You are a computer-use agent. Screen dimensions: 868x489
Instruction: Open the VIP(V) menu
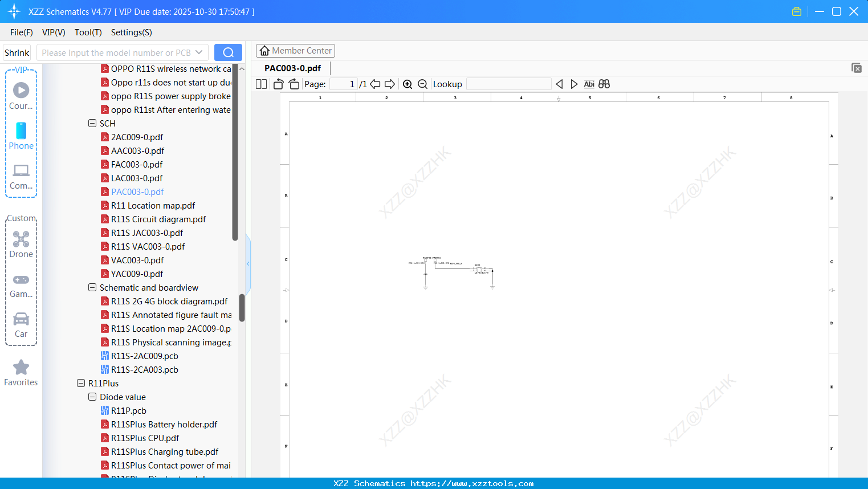(54, 32)
